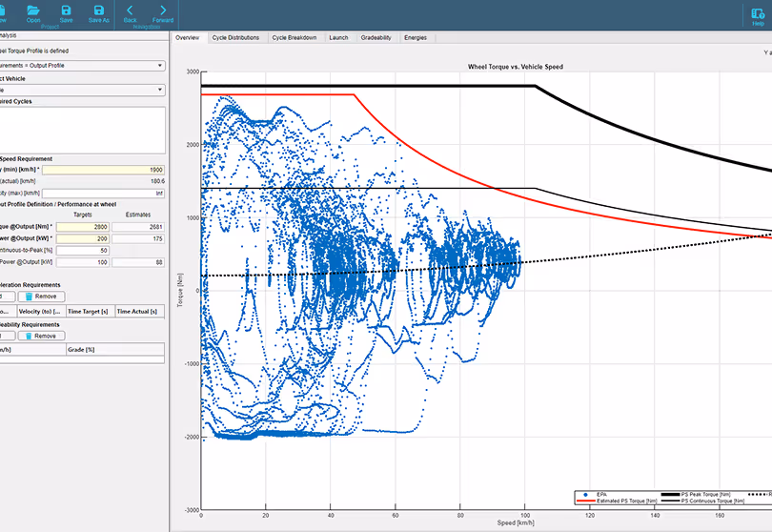Click the Save toolbar icon

66,13
